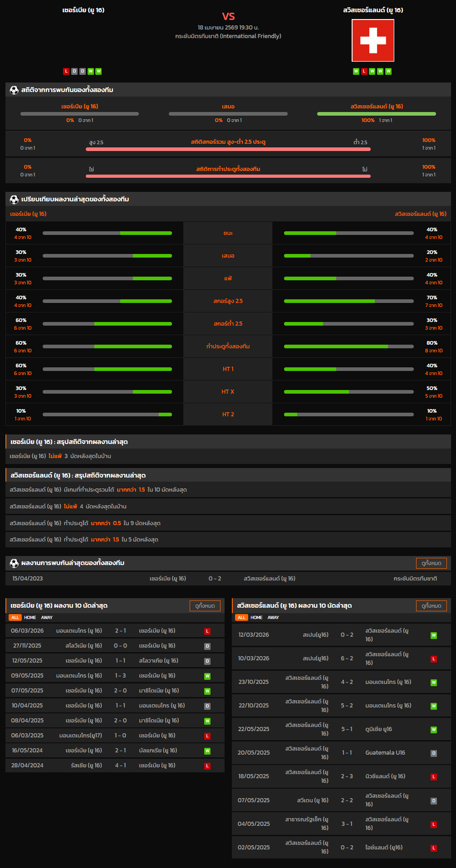Screen dimensions: 456x868
Task: Open 'ดูทั้งหมด' for Switzerland's last 10 matches
Action: [431, 605]
